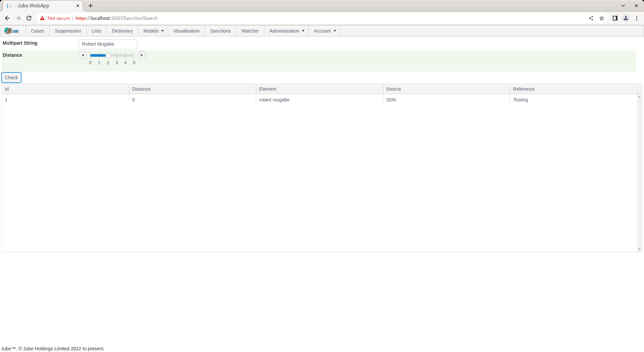Focus the Multipart String input field
Image resolution: width=644 pixels, height=352 pixels.
[x=108, y=44]
